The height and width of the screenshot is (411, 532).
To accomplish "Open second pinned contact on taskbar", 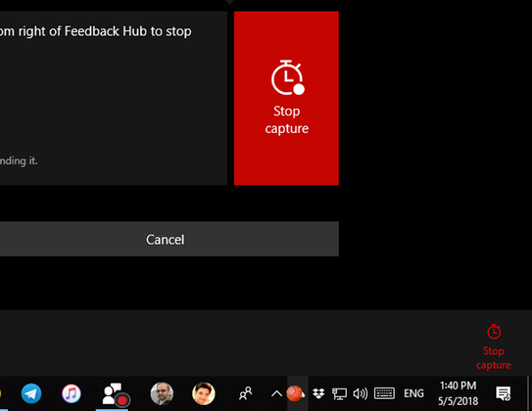I will (x=203, y=393).
